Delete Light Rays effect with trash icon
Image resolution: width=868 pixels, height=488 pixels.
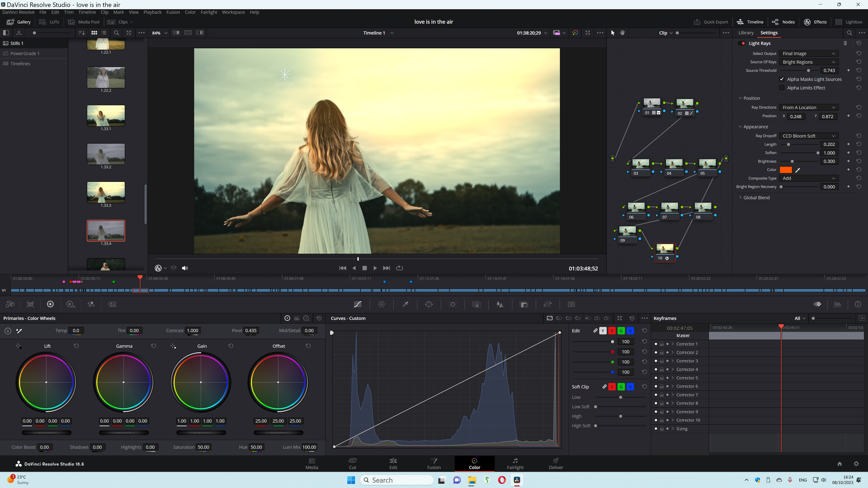click(x=845, y=43)
